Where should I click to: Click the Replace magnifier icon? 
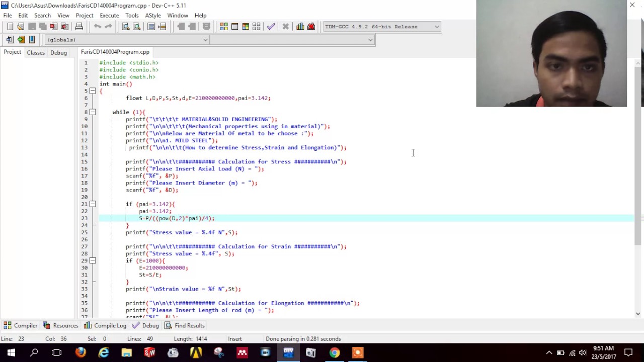click(x=136, y=27)
